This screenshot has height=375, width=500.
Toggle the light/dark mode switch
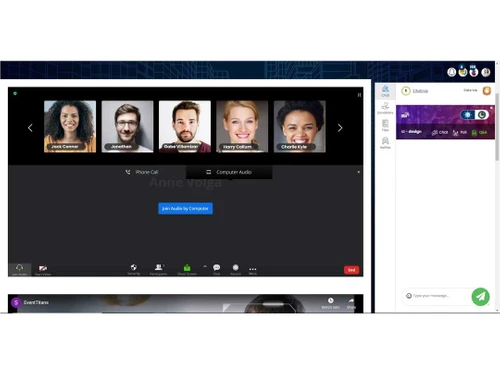coord(475,115)
